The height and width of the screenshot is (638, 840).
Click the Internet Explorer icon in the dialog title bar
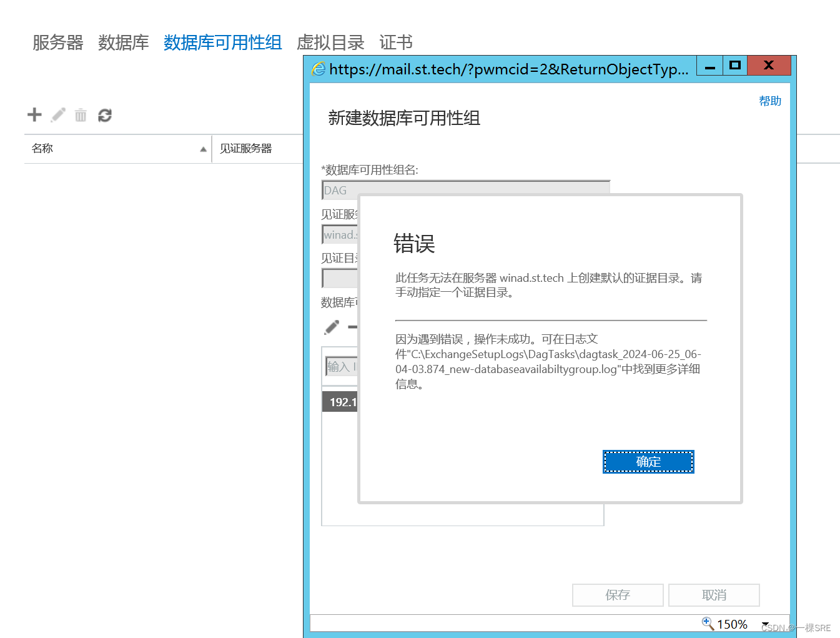(x=319, y=69)
